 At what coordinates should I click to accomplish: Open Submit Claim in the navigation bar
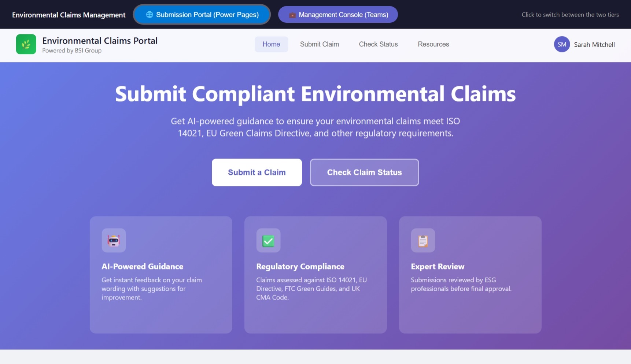[x=319, y=44]
